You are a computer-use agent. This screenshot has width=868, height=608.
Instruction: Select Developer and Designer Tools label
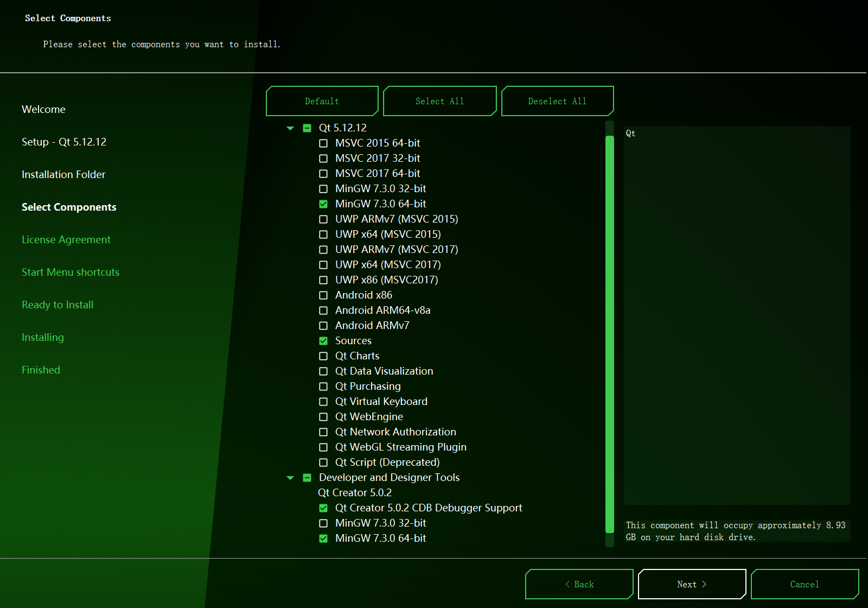tap(389, 478)
